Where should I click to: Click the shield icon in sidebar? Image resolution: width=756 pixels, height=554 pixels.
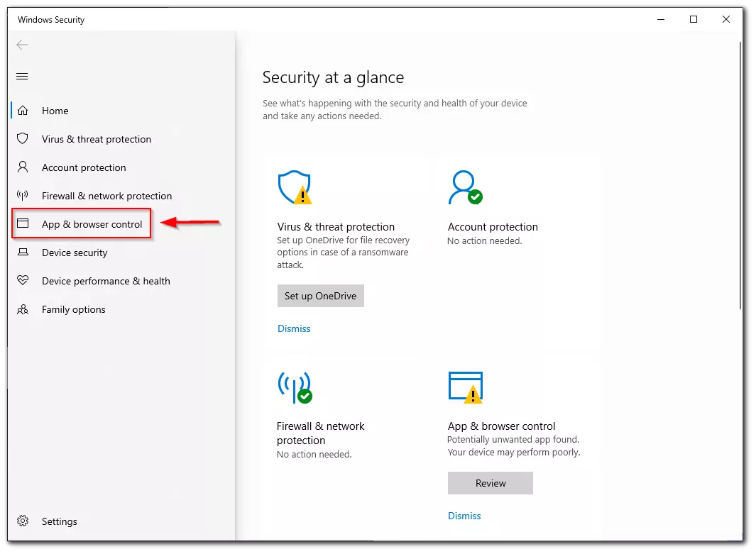(23, 139)
